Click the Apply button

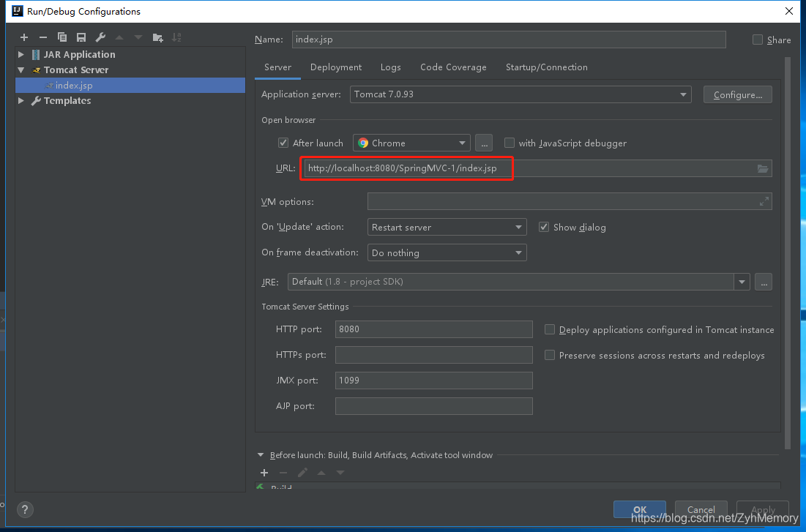click(763, 509)
